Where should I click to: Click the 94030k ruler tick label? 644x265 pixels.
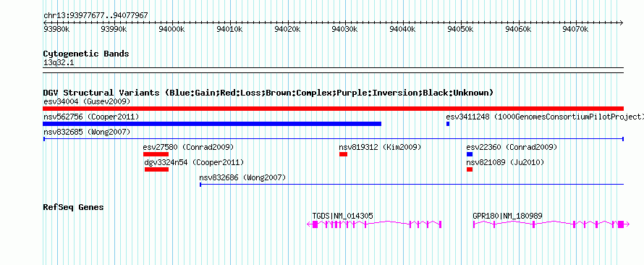tap(345, 30)
